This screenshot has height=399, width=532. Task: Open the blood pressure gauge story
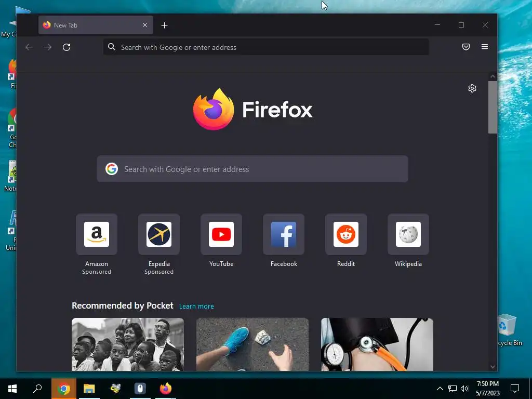[x=377, y=344]
